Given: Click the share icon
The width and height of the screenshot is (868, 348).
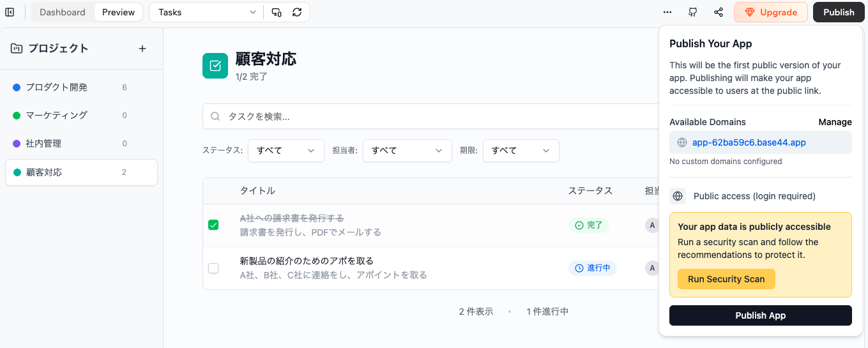Looking at the screenshot, I should (719, 12).
